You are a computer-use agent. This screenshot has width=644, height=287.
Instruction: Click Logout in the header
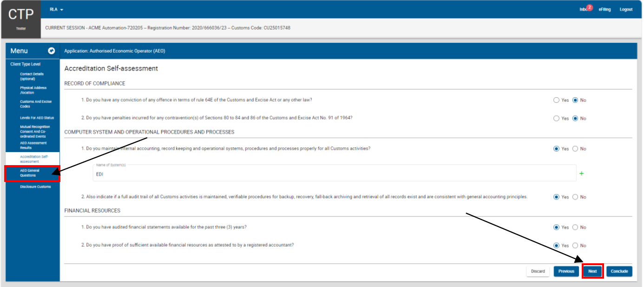tap(626, 9)
